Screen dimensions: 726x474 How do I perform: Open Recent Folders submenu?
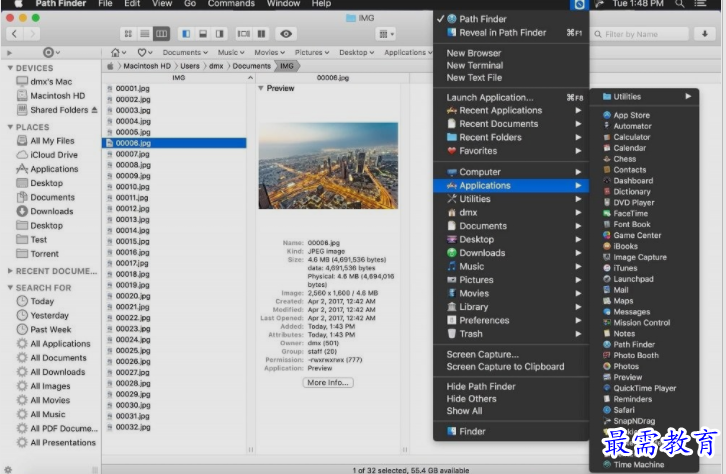[511, 137]
